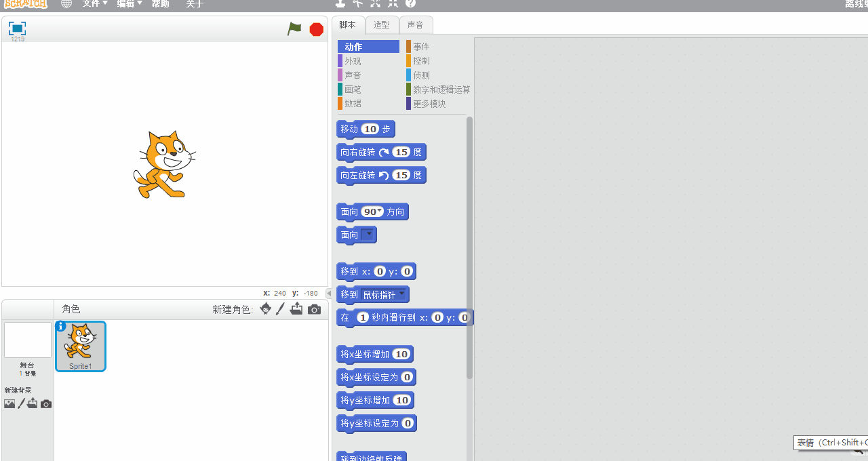Image resolution: width=868 pixels, height=461 pixels.
Task: Open the empty 面向 target dropdown
Action: (368, 235)
